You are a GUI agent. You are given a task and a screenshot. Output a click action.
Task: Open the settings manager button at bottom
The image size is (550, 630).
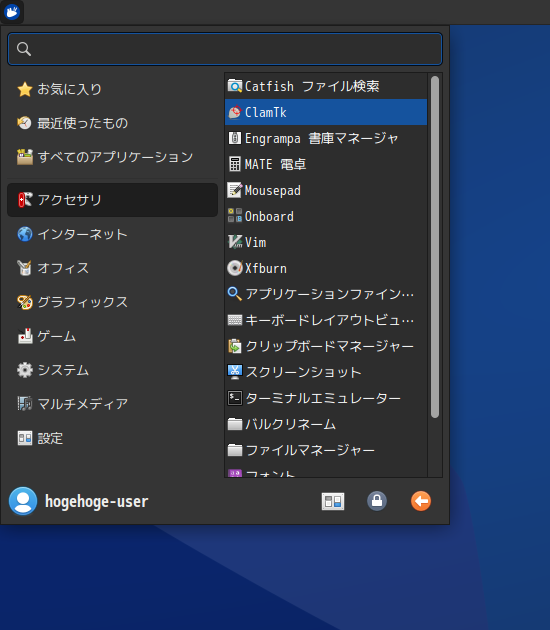point(333,501)
